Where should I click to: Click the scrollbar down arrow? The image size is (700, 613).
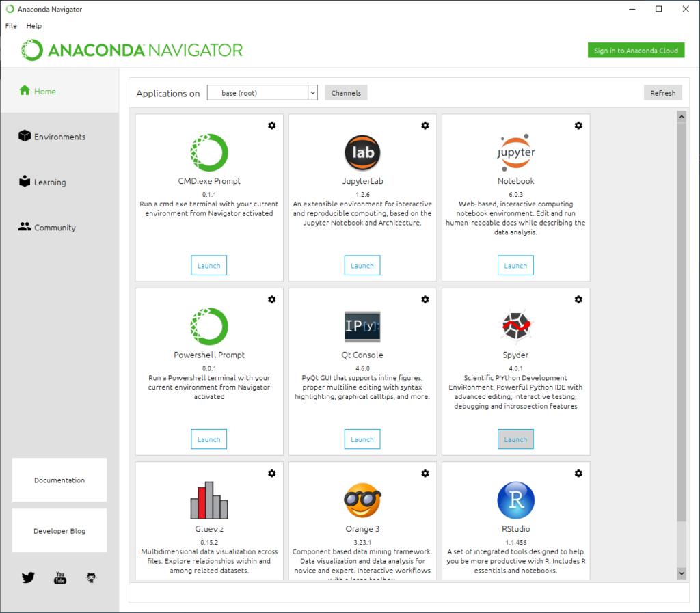click(682, 573)
